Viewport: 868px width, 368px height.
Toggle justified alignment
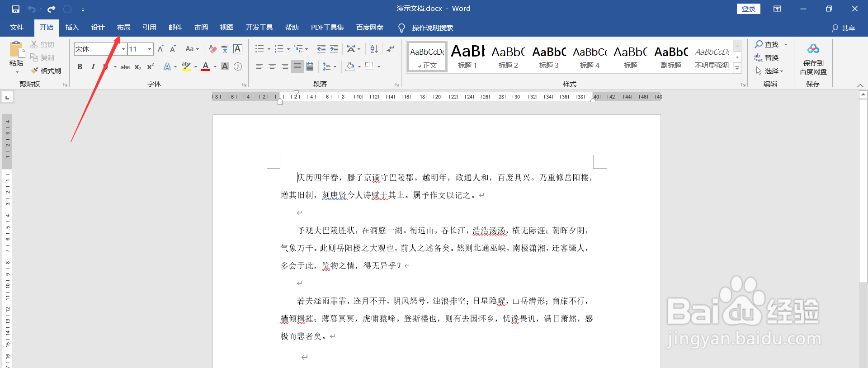[297, 67]
